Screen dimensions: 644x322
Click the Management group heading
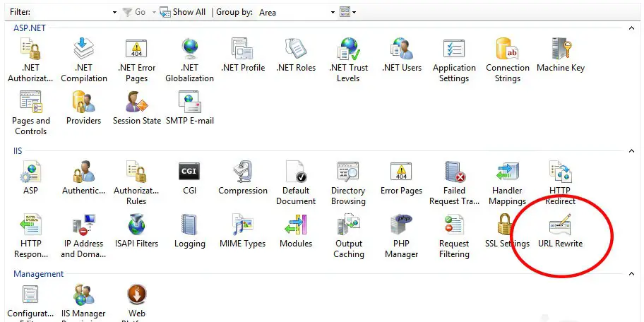click(39, 274)
